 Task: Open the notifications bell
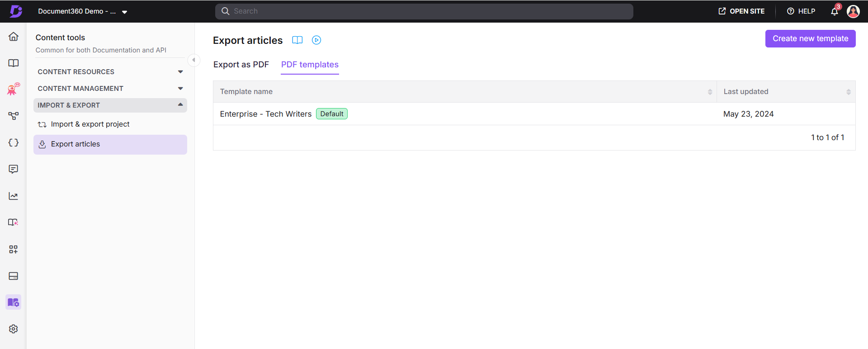tap(835, 11)
